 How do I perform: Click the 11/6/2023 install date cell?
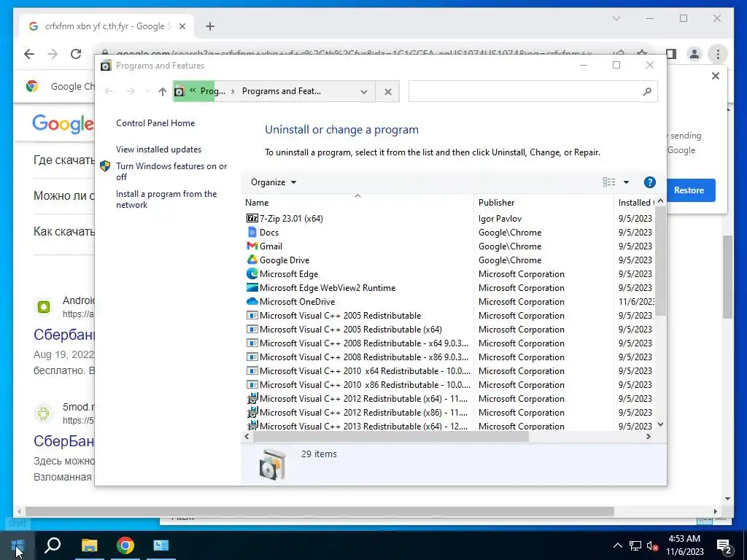(x=636, y=301)
